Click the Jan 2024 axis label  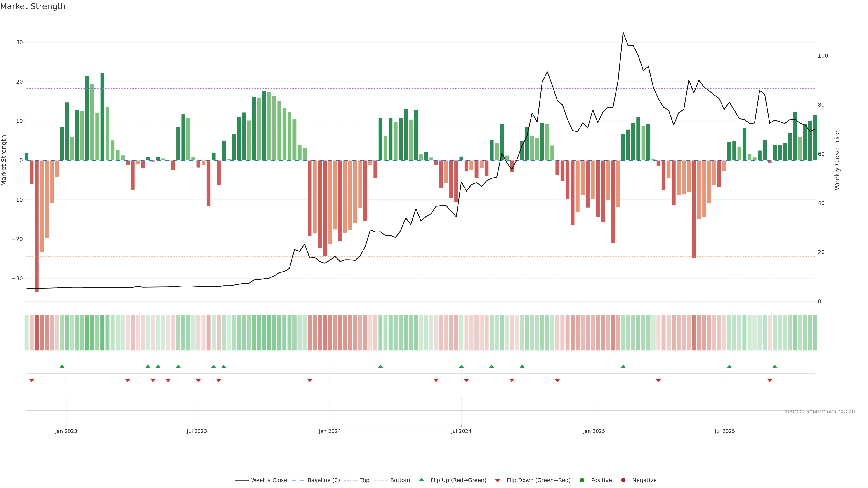coord(330,431)
